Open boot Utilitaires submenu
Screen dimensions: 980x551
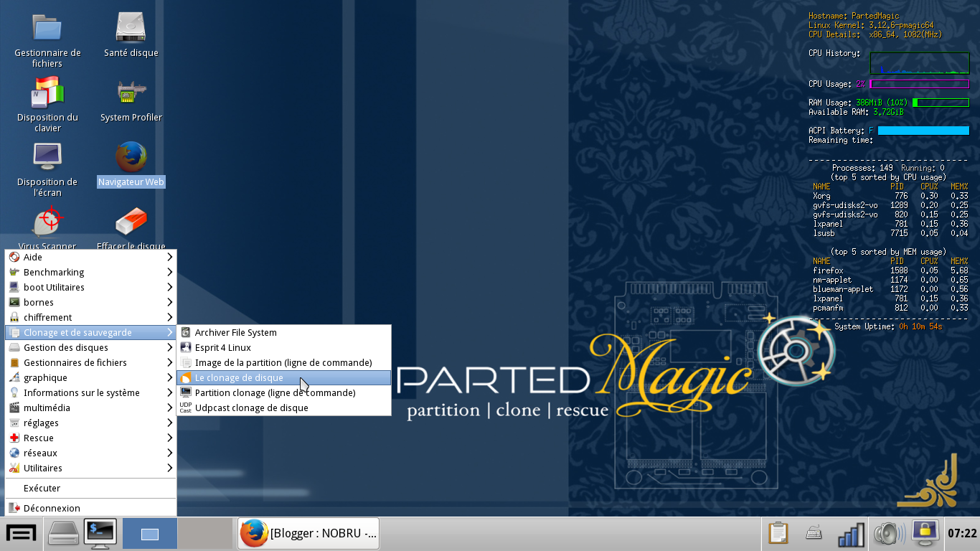click(x=90, y=287)
